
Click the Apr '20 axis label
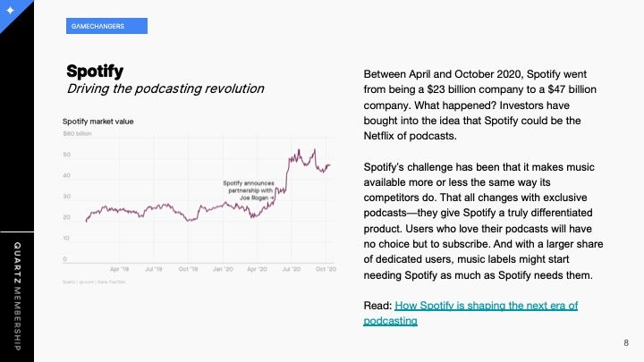(x=257, y=269)
